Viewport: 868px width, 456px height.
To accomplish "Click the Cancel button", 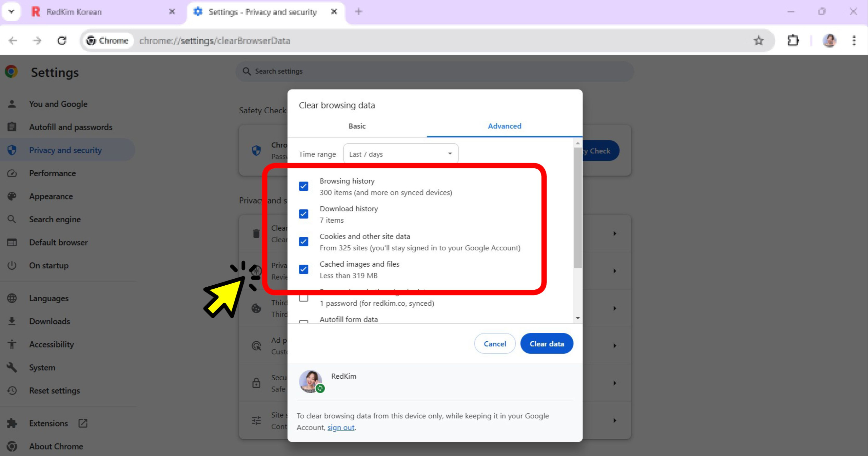I will pos(495,344).
